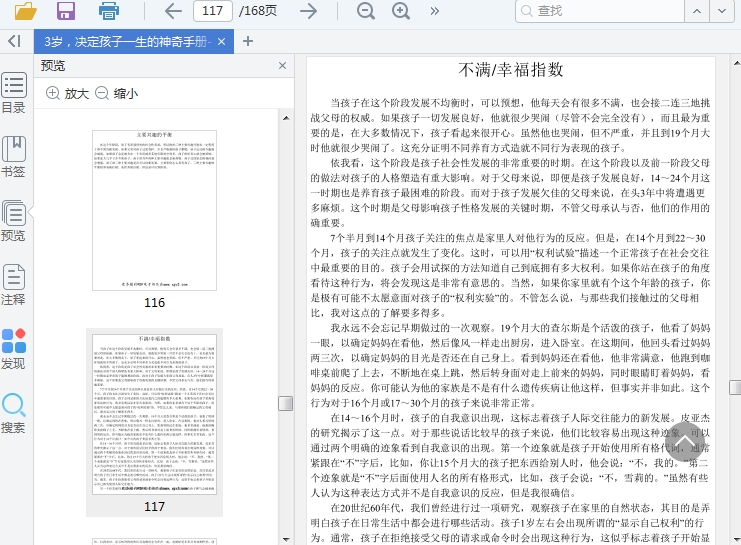
Task: Click the round back-to-top button
Action: click(685, 442)
